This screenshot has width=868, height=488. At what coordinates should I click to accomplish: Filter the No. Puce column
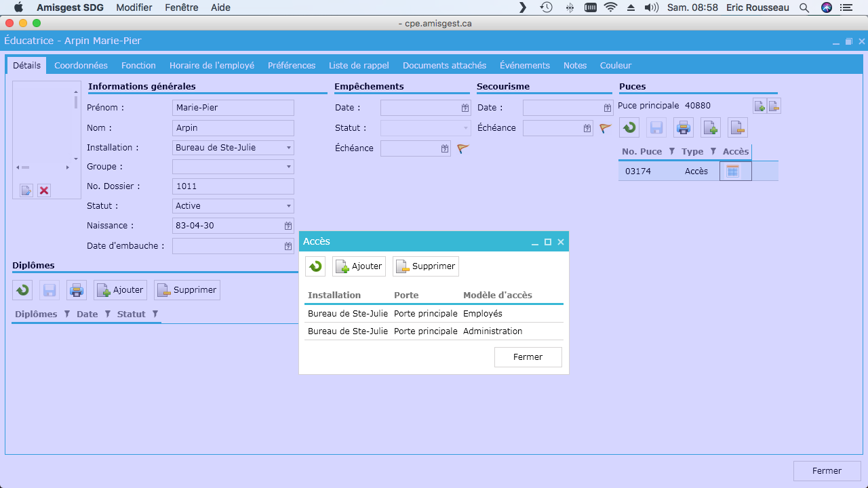672,152
